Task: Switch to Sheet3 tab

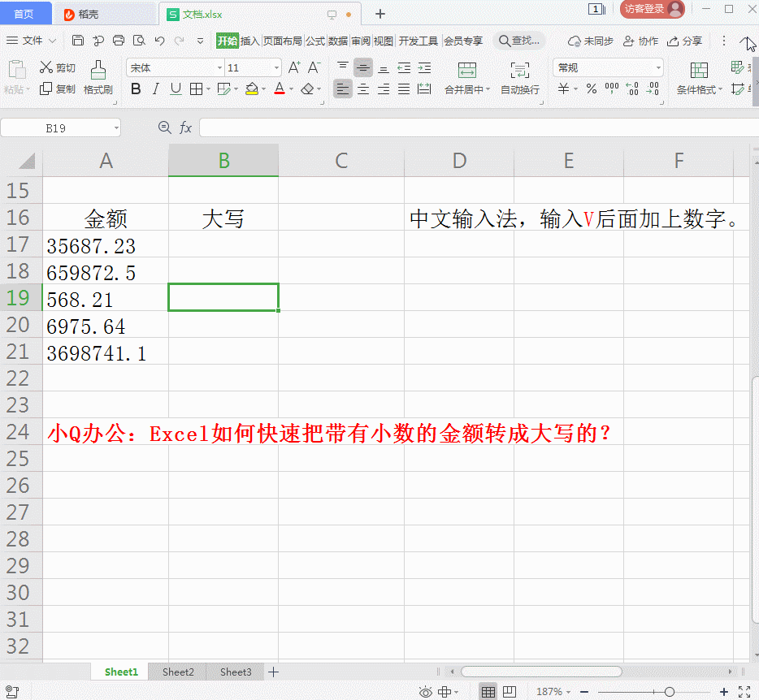Action: (236, 672)
